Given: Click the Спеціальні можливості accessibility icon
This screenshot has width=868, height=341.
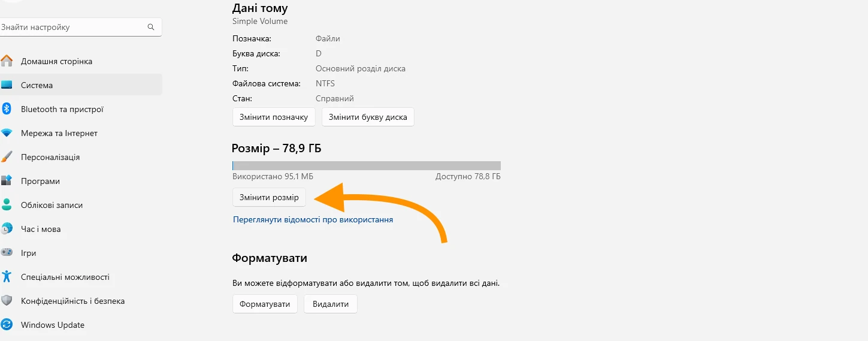Looking at the screenshot, I should [7, 277].
